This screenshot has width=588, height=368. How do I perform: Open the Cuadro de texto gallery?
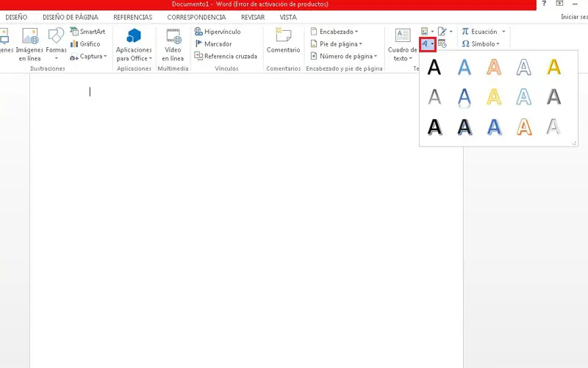pos(402,44)
